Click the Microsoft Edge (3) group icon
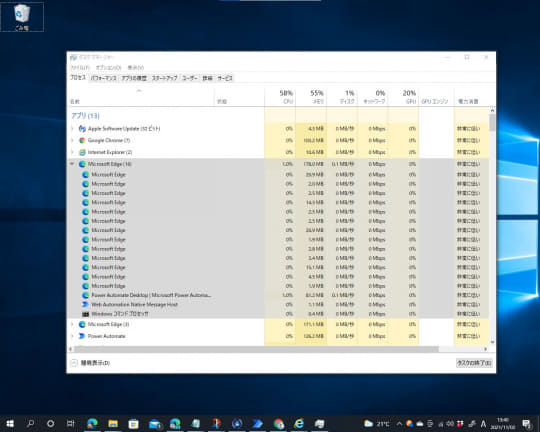The image size is (540, 432). point(82,325)
